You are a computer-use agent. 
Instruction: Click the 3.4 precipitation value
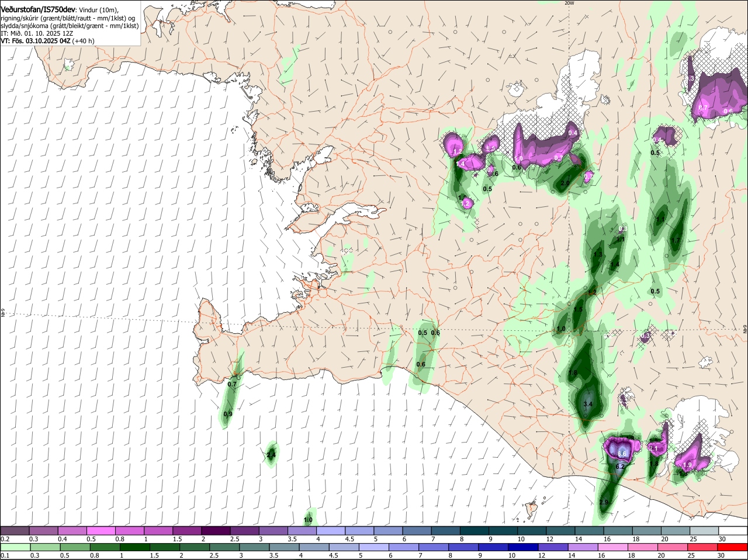[588, 404]
